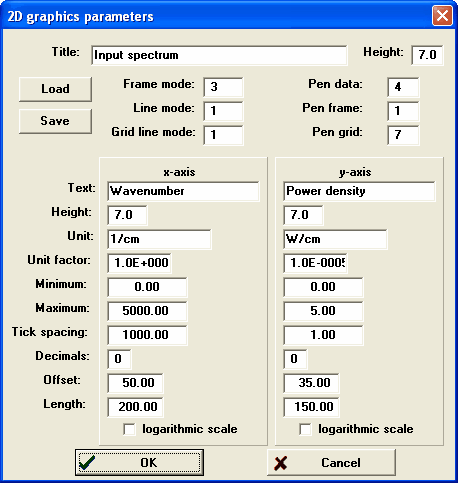Click the Pen grid field

[403, 135]
